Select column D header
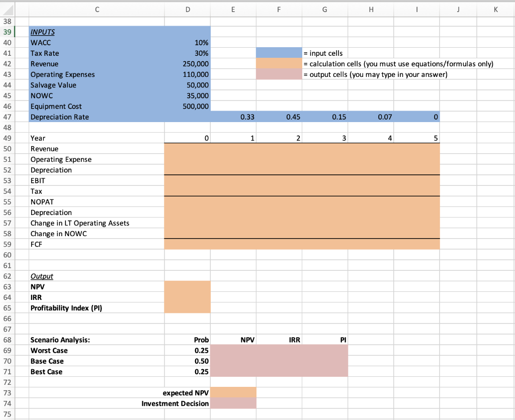The height and width of the screenshot is (420, 515). coord(188,10)
